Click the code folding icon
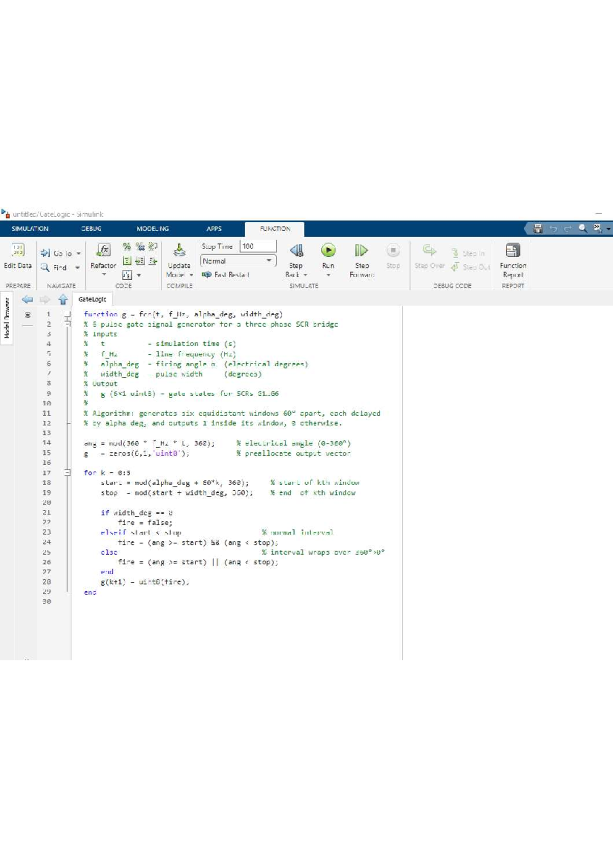Viewport: 613px width, 868px height. pos(127,275)
